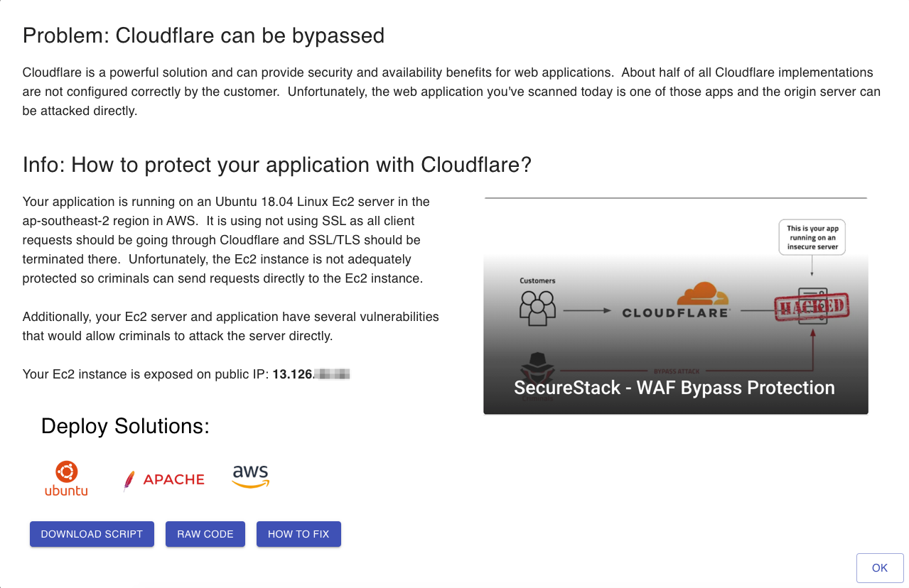Show the How To Fix instructions
Image resolution: width=909 pixels, height=588 pixels.
coord(298,534)
